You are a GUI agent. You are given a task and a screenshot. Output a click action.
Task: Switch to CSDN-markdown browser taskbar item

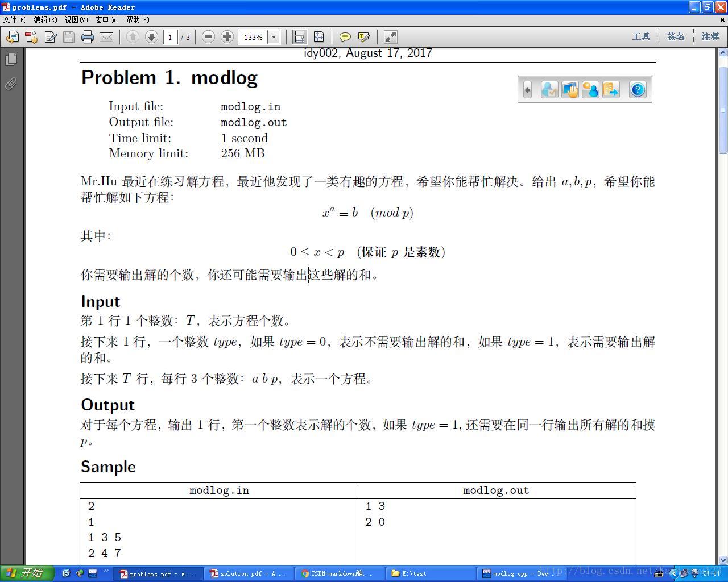340,573
